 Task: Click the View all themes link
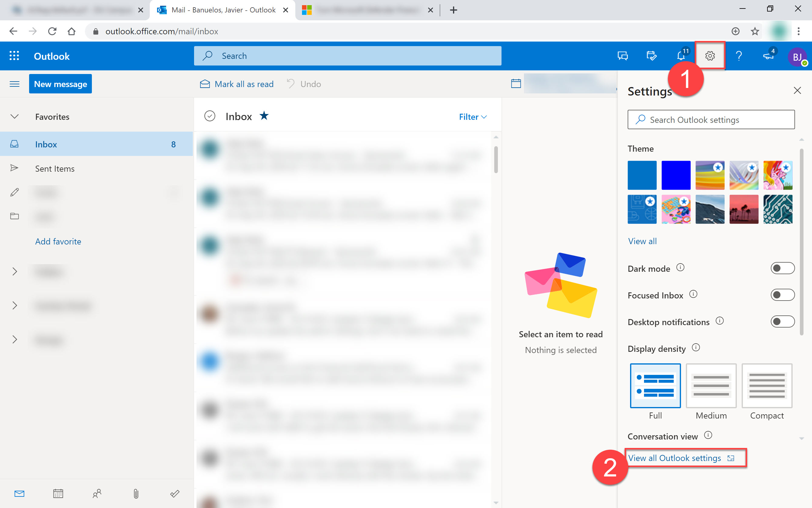click(643, 241)
